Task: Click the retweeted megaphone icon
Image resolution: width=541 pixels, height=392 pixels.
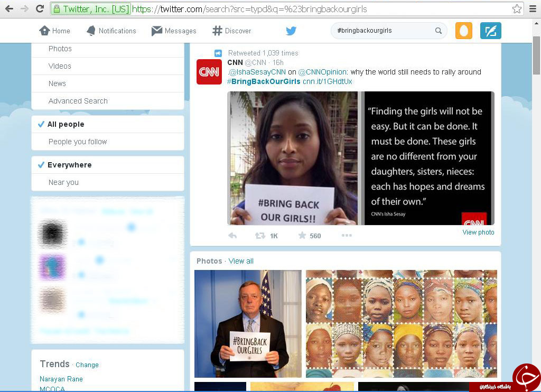Action: (218, 53)
